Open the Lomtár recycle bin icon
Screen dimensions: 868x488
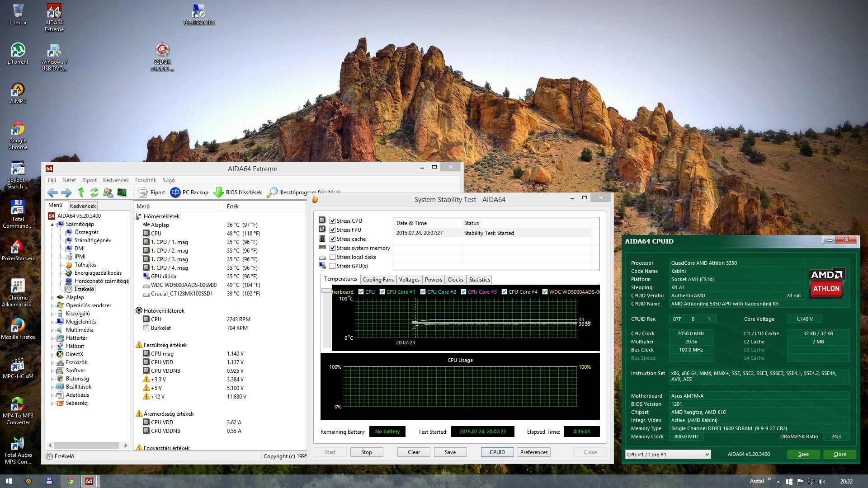18,14
